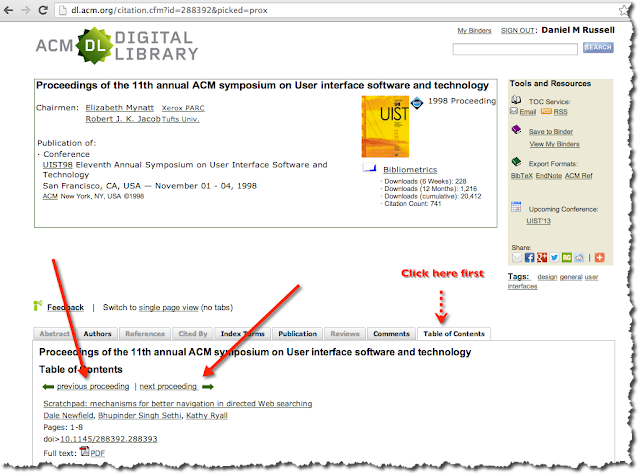The width and height of the screenshot is (640, 474).
Task: Open the View My Binders link
Action: coord(554,144)
